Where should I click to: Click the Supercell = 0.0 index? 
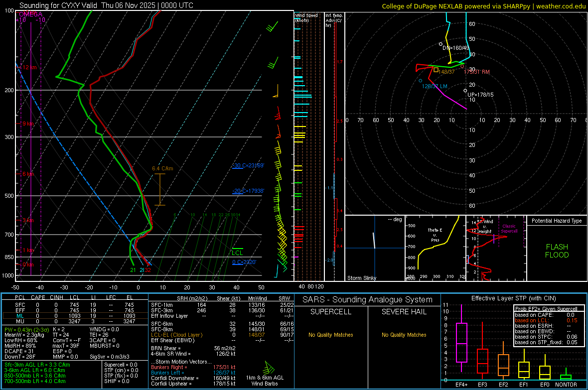tap(121, 365)
